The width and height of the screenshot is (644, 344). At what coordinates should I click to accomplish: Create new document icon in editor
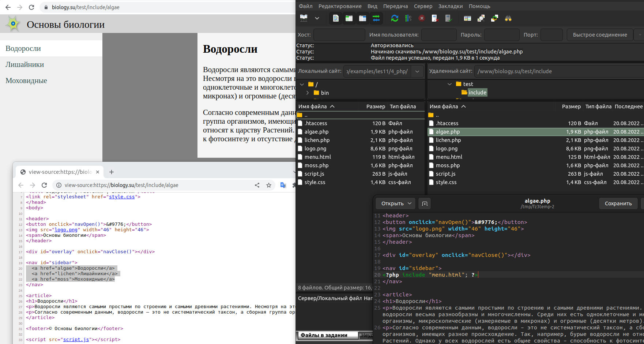pyautogui.click(x=425, y=203)
